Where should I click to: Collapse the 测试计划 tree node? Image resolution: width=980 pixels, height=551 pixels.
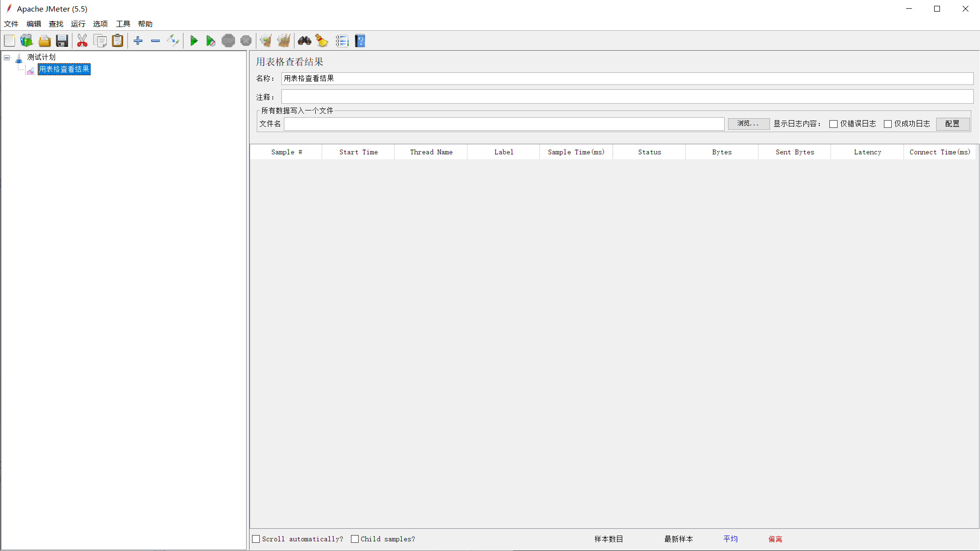(7, 57)
